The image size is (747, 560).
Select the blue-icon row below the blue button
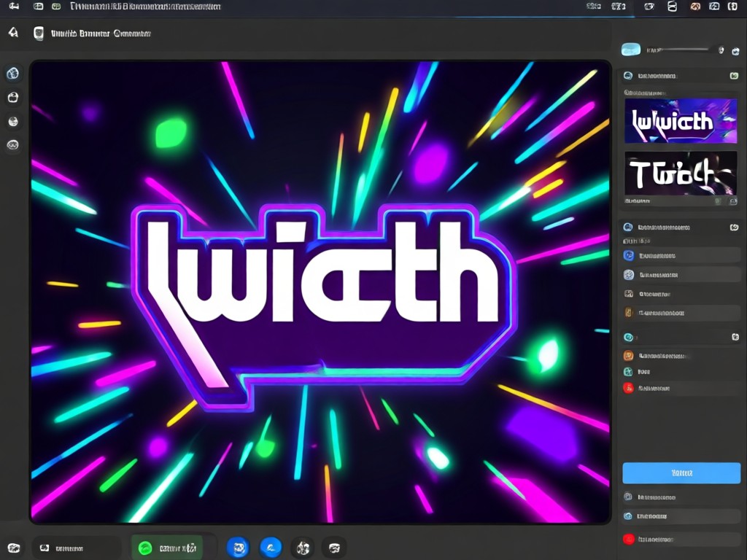pos(681,516)
